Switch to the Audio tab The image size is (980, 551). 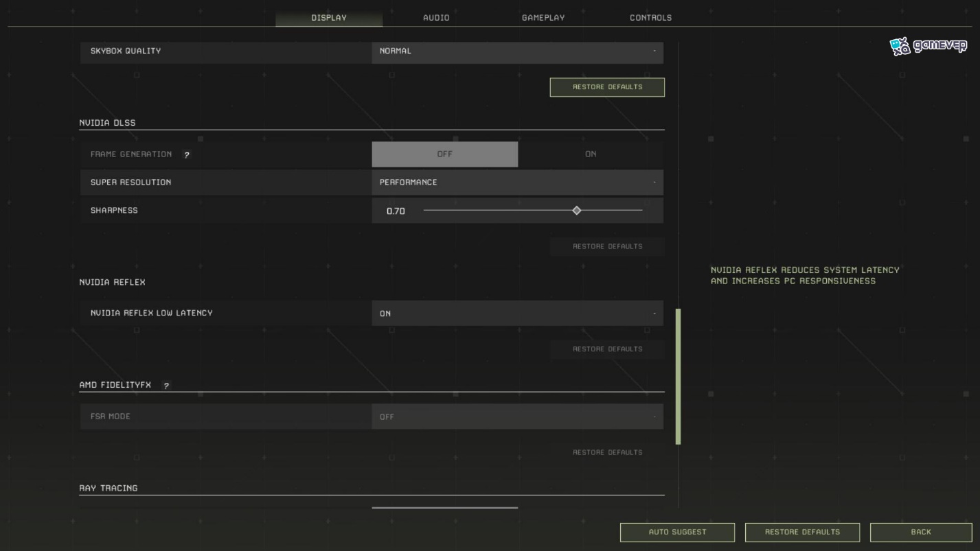point(436,18)
